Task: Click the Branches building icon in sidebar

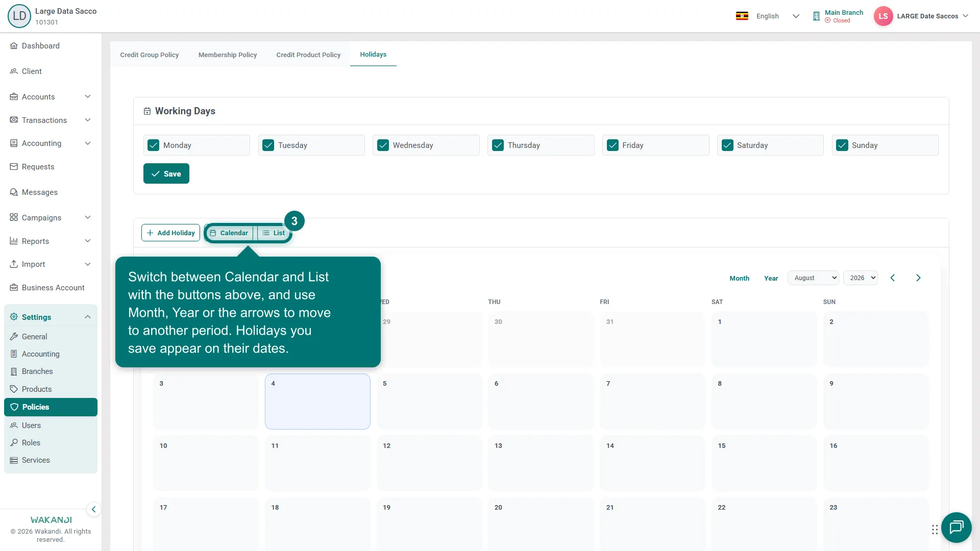Action: click(x=14, y=371)
